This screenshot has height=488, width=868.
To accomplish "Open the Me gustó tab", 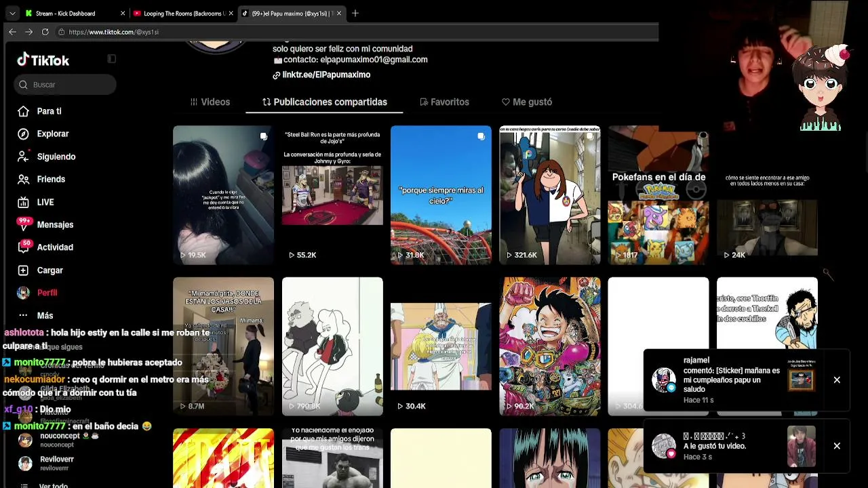I will pos(527,102).
